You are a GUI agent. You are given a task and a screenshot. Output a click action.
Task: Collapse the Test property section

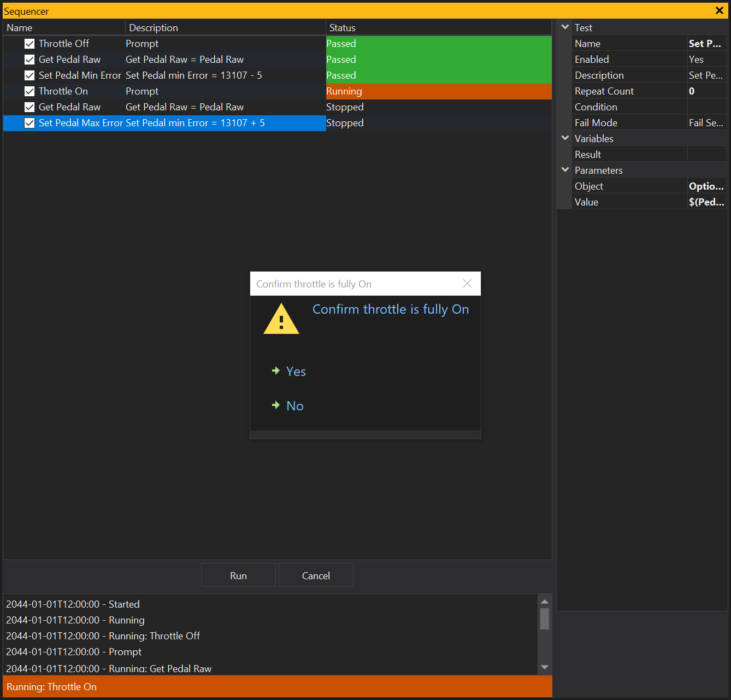tap(565, 27)
